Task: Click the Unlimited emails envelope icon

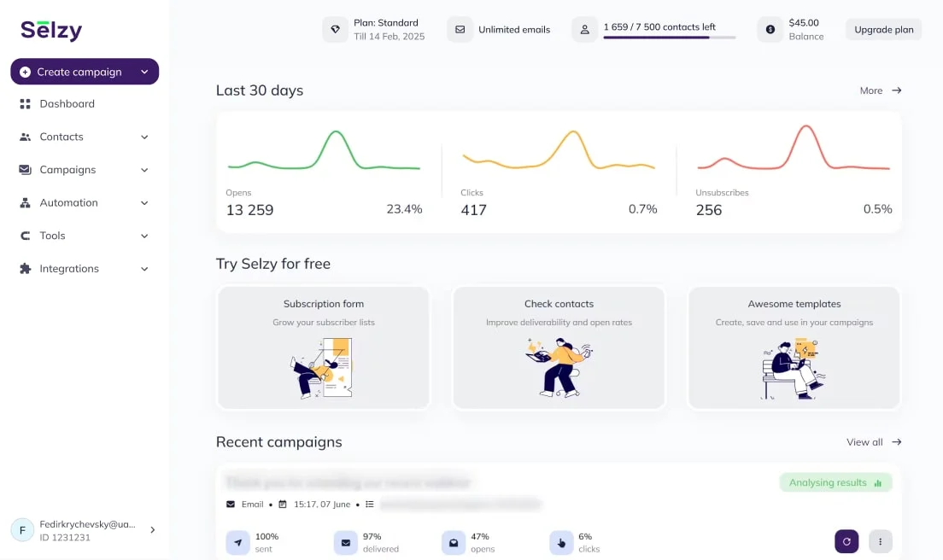Action: (x=460, y=28)
